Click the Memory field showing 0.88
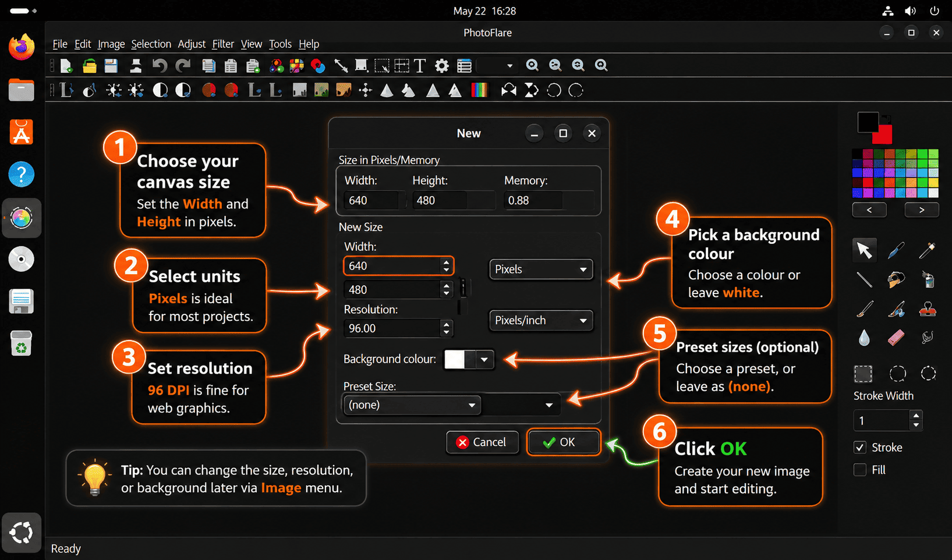This screenshot has width=952, height=560. point(548,201)
